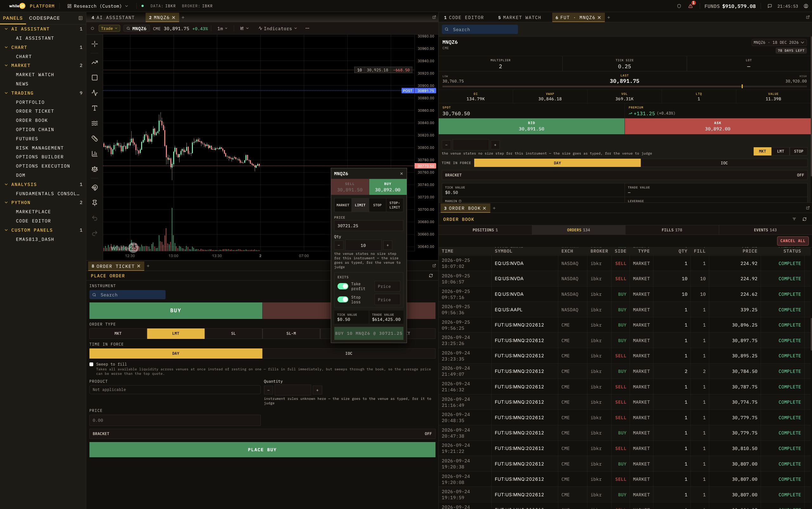The width and height of the screenshot is (812, 509).
Task: Switch to the FILLS 178 tab
Action: point(672,230)
